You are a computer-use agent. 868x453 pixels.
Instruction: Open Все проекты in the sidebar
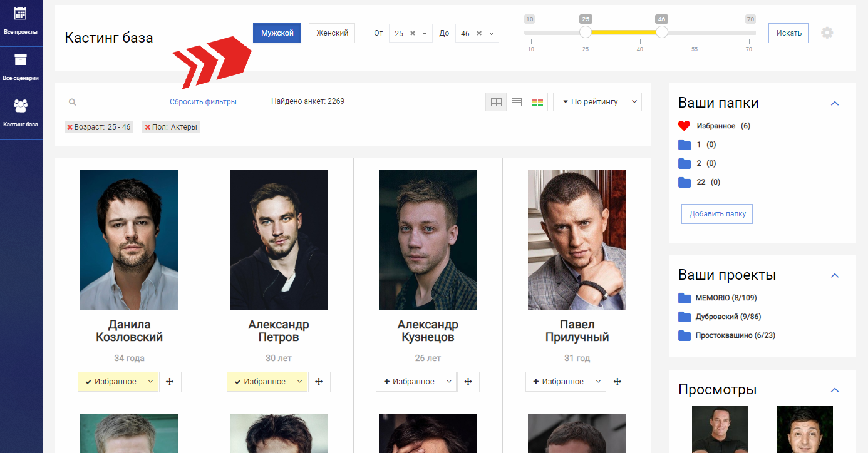click(x=21, y=20)
